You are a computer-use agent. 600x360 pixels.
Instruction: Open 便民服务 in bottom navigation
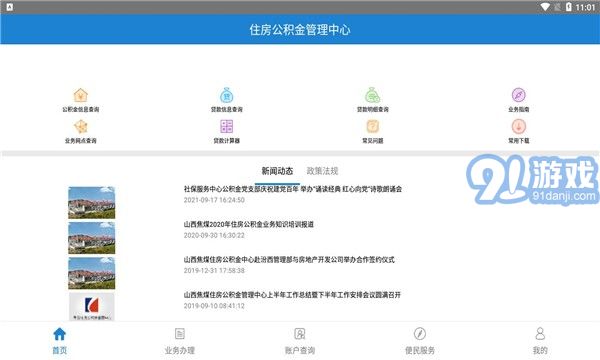420,340
